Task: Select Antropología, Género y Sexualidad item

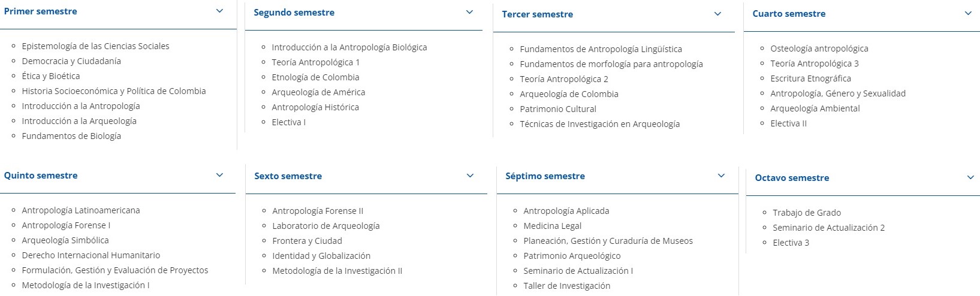Action: [x=837, y=93]
